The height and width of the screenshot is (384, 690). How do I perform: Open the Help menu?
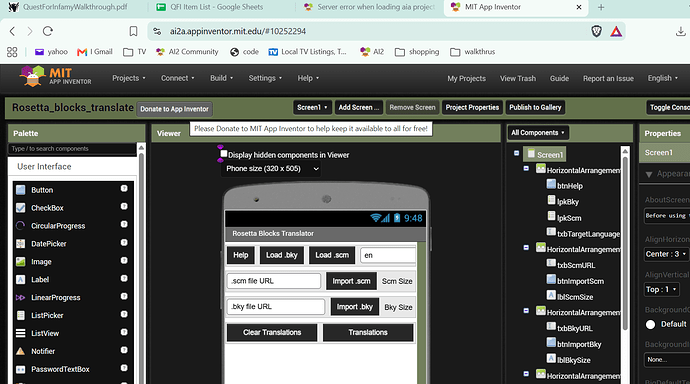(x=308, y=78)
